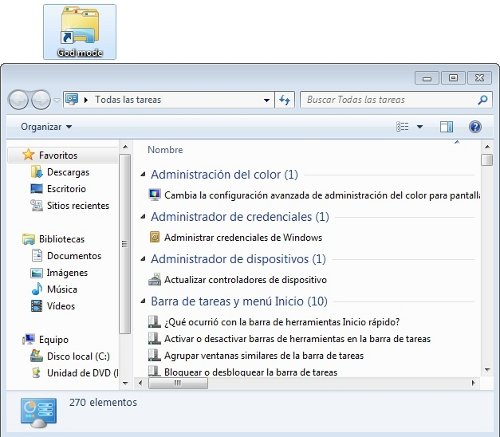
Task: Select Favoritos in the navigation pane
Action: coord(63,155)
